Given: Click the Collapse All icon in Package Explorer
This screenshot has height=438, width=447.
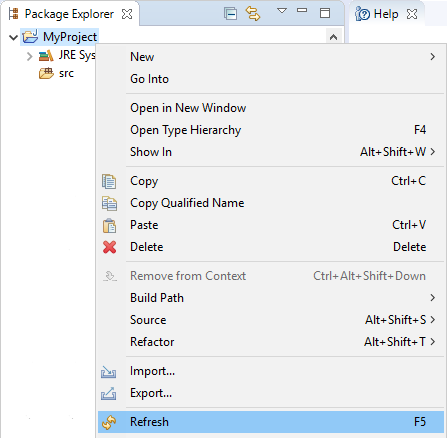Looking at the screenshot, I should [x=230, y=14].
